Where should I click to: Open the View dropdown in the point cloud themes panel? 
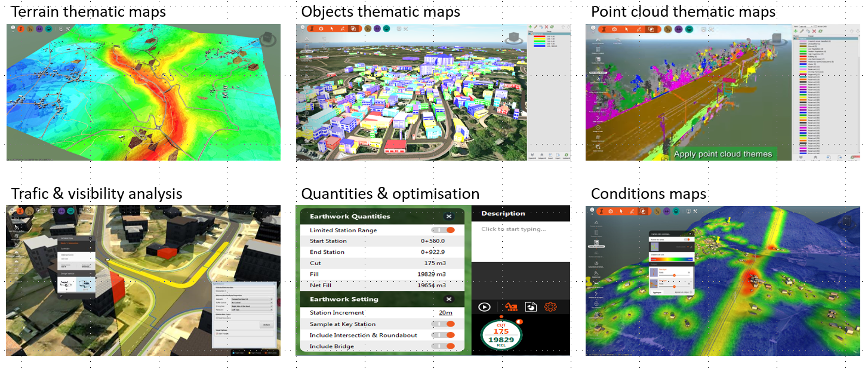click(x=806, y=26)
